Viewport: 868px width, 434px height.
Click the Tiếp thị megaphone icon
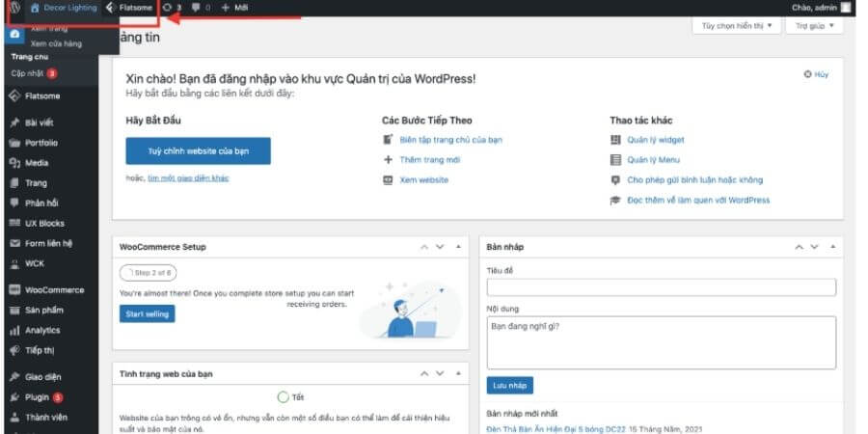click(14, 350)
